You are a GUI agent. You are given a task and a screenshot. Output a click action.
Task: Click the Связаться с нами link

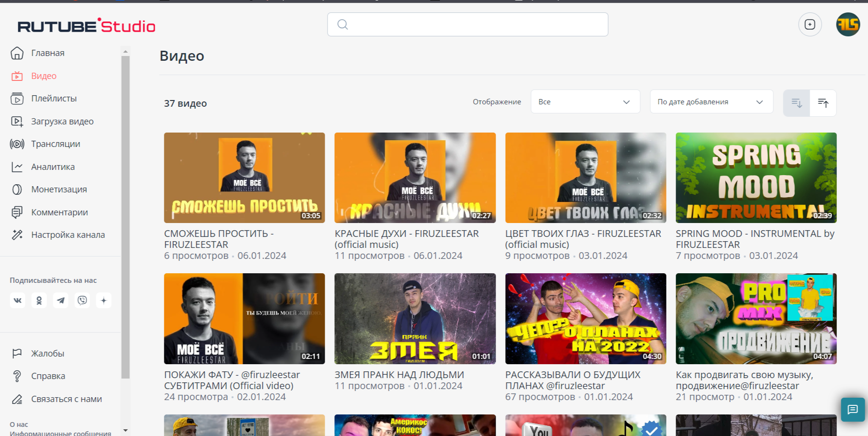coord(67,399)
